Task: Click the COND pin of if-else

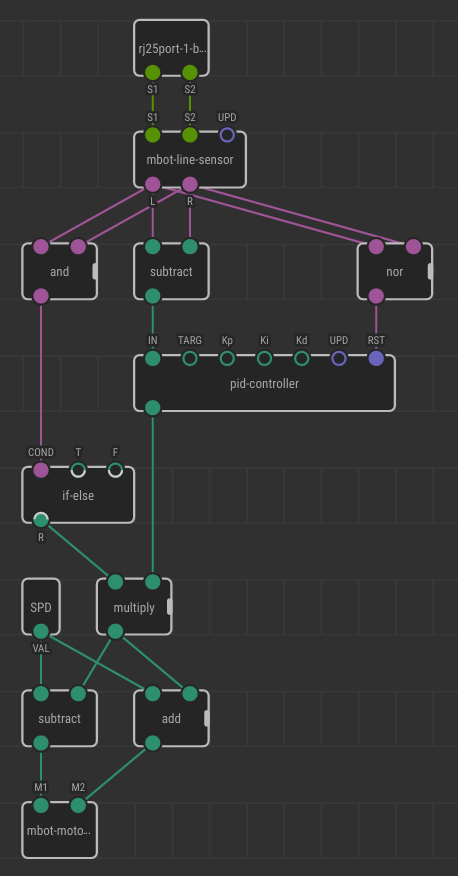Action: [x=41, y=470]
